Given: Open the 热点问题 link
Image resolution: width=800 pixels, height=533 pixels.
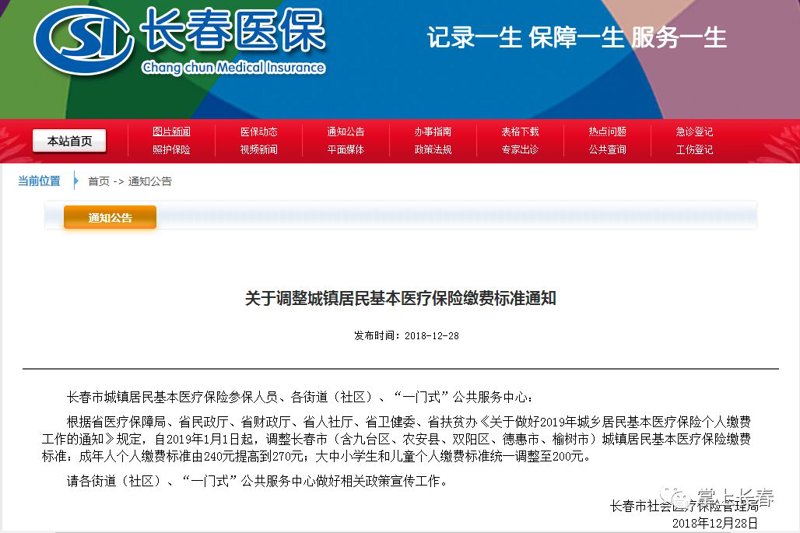Looking at the screenshot, I should tap(607, 132).
